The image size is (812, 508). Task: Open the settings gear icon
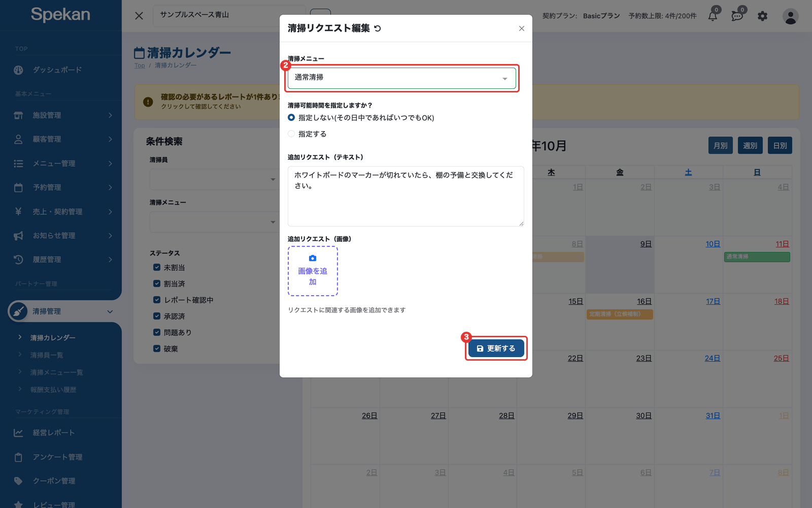coord(762,16)
